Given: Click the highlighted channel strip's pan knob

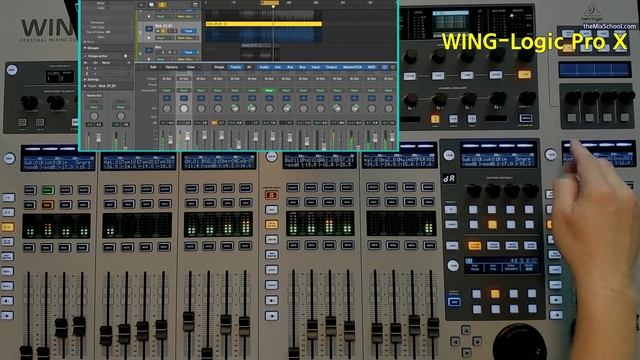Looking at the screenshot, I should 184,108.
